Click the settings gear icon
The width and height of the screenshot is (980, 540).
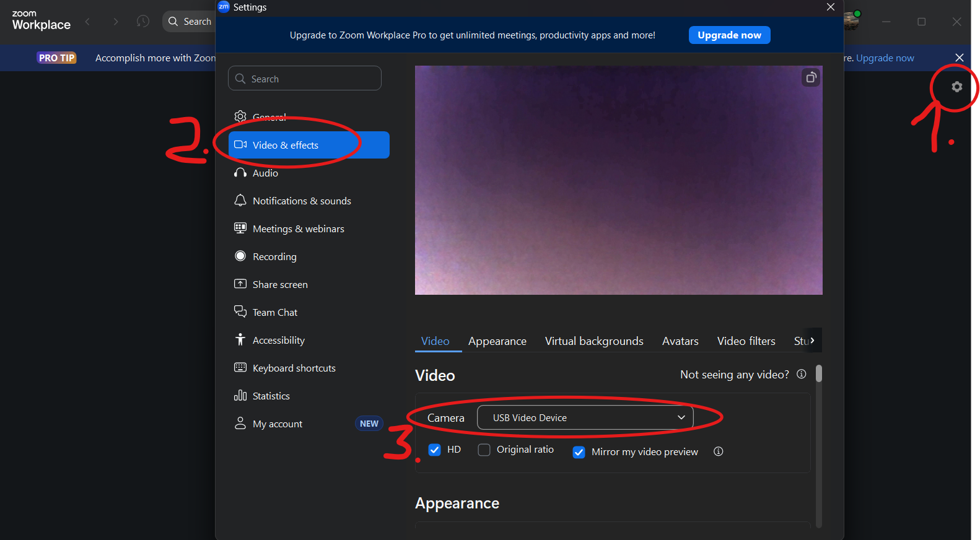coord(956,87)
